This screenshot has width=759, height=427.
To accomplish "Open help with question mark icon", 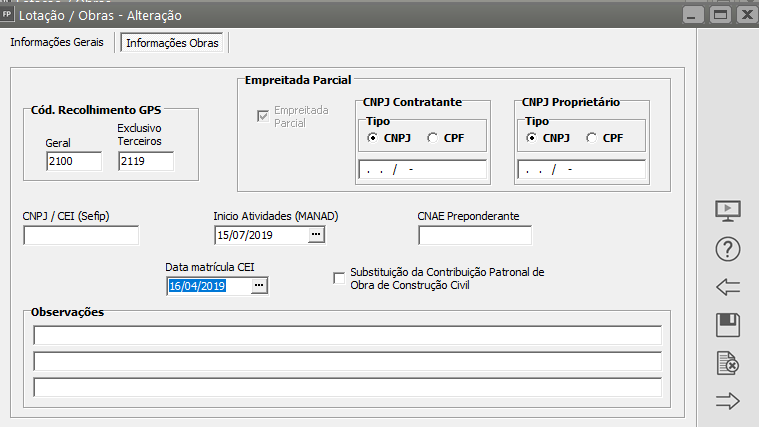I will pos(727,249).
